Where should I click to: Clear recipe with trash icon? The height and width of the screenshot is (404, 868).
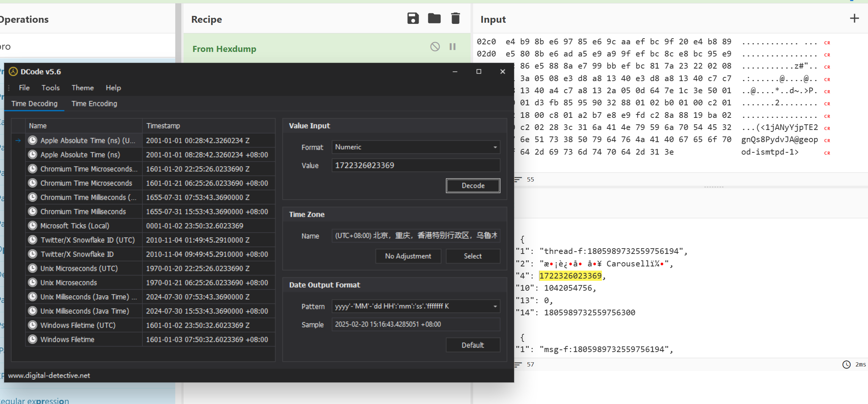[x=455, y=19]
